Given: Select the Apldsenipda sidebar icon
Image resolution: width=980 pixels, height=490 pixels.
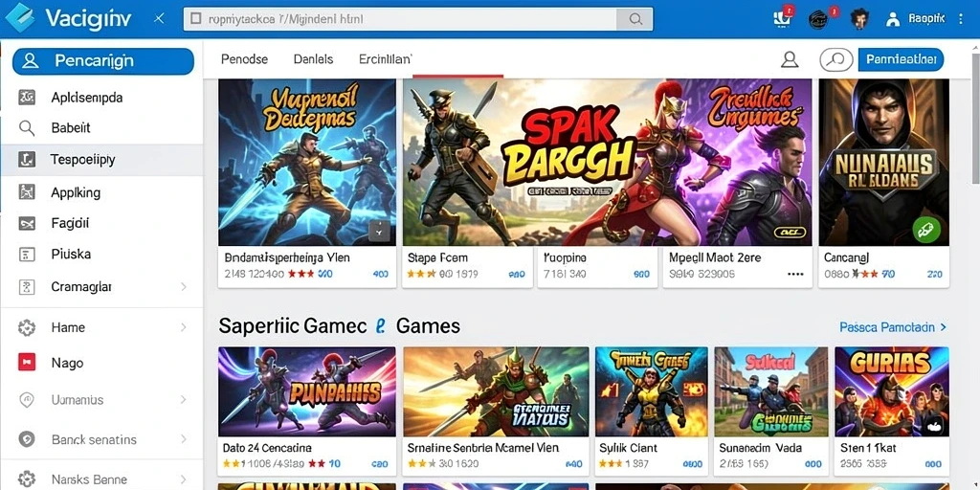Looking at the screenshot, I should [x=27, y=97].
